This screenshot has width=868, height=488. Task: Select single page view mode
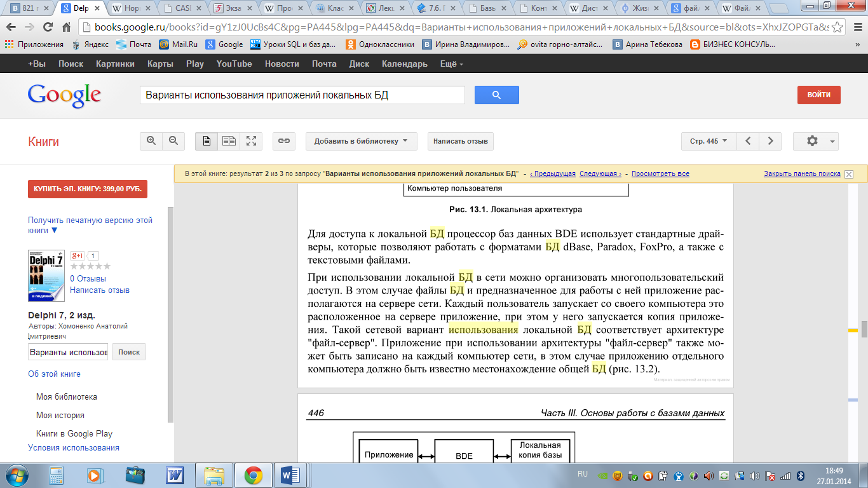207,141
